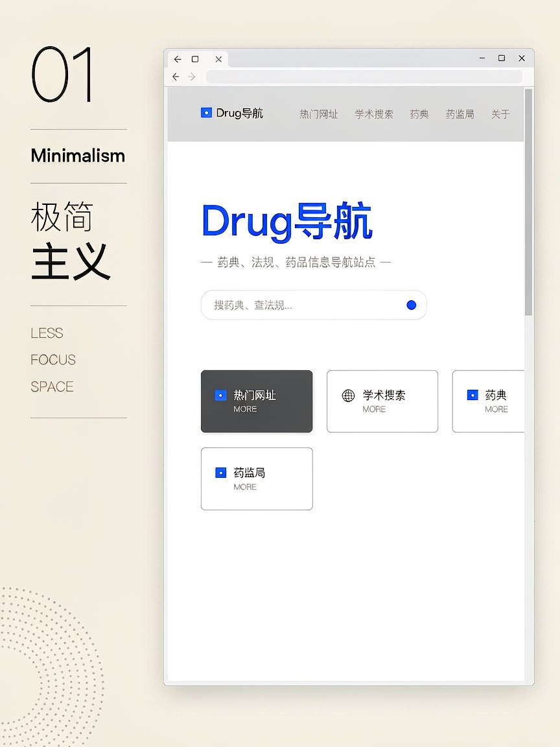Screen dimensions: 560x747
Task: Click blue square icon on 热门网址 card
Action: coord(220,396)
